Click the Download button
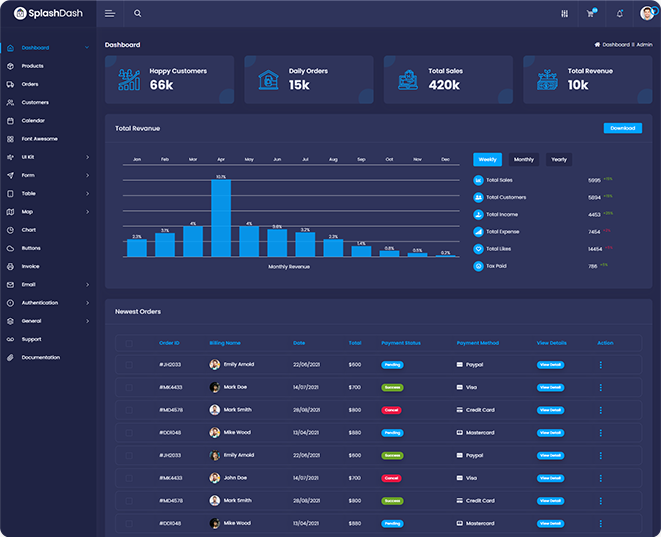Viewport: 661px width, 537px height. pos(623,128)
